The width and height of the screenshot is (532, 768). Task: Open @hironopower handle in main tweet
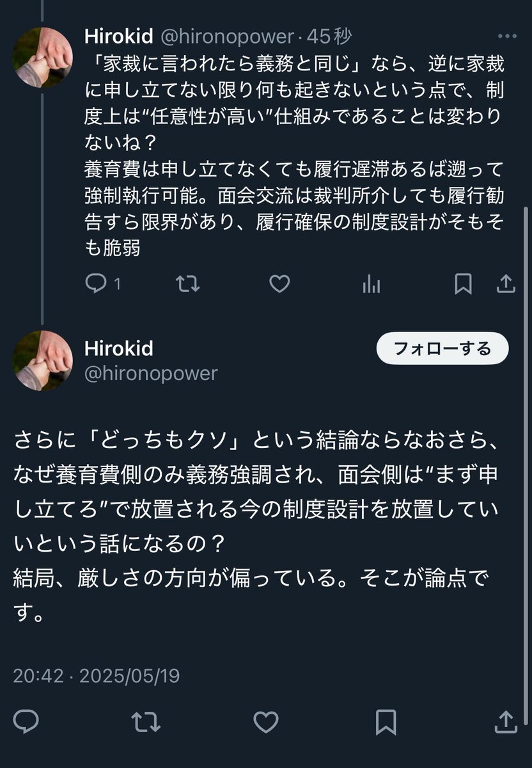pos(151,373)
